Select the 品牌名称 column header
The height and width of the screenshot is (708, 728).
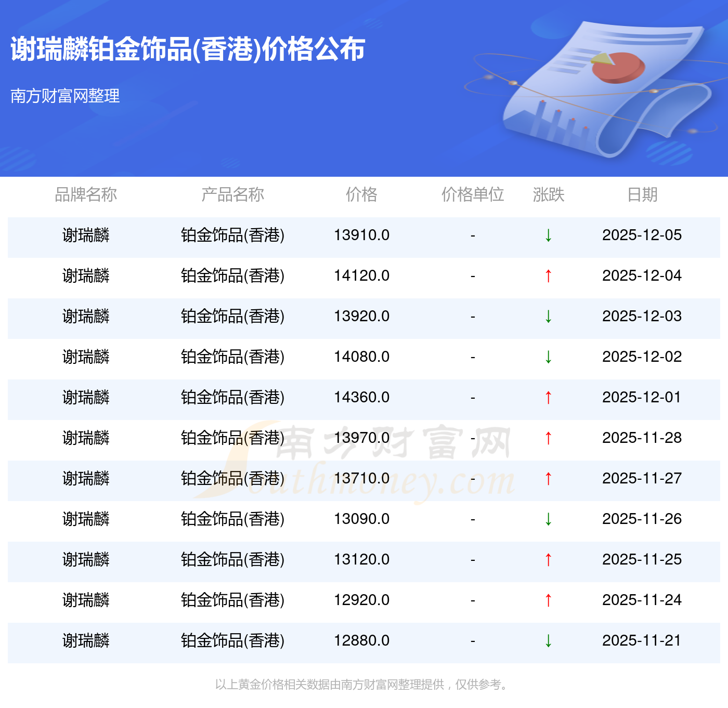pos(86,194)
